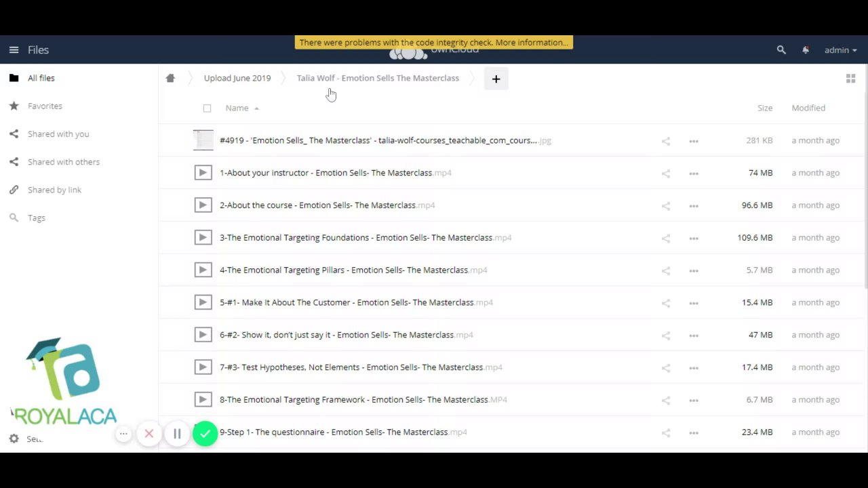Sort files by Size column
The height and width of the screenshot is (488, 868).
point(765,108)
